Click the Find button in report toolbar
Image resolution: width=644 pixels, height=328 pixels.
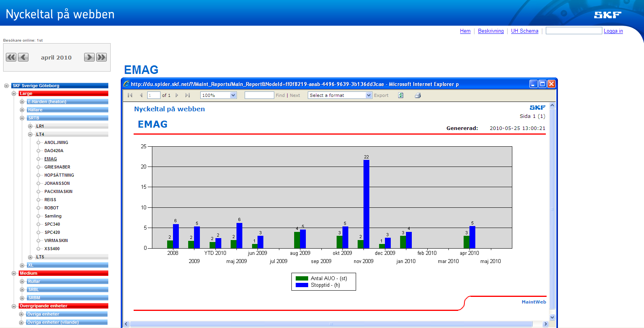(280, 95)
